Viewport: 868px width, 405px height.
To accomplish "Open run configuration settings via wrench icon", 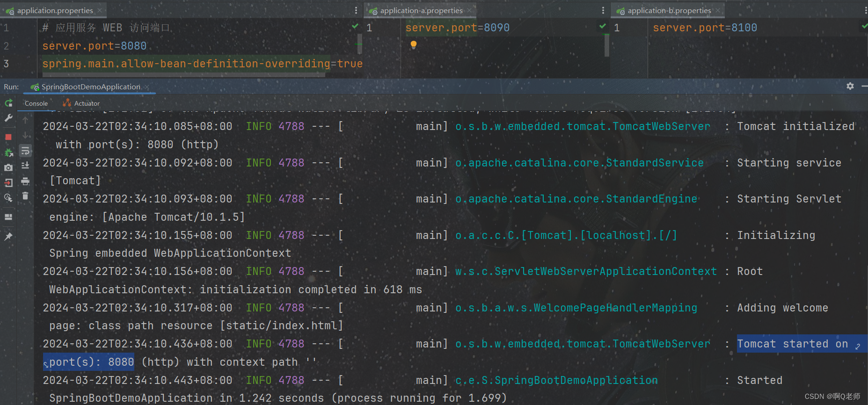I will [8, 118].
